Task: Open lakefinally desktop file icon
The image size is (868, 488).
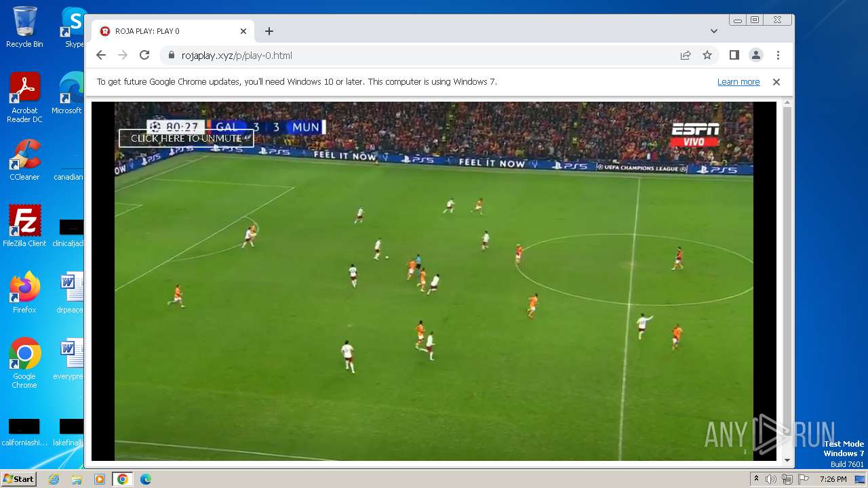Action: coord(69,432)
